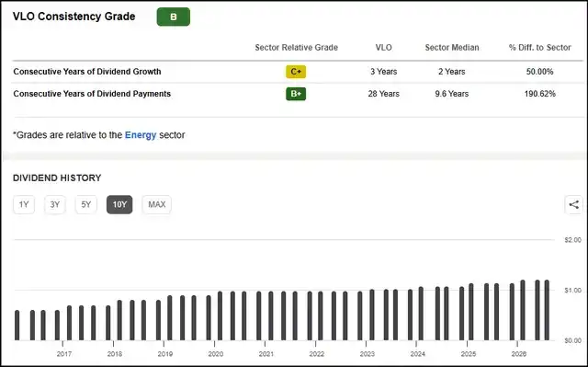588x367 pixels.
Task: Open the Energy sector link
Action: (x=141, y=135)
